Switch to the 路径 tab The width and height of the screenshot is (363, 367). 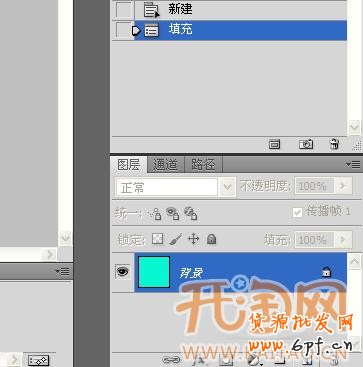[203, 165]
